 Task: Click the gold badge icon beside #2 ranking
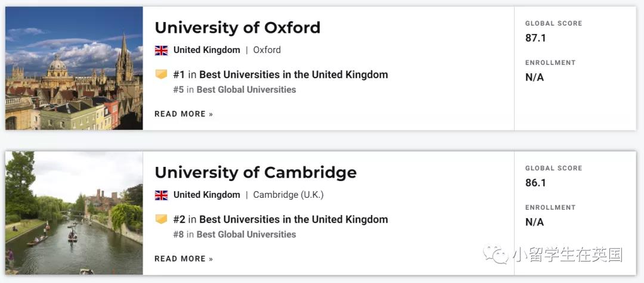pyautogui.click(x=162, y=219)
